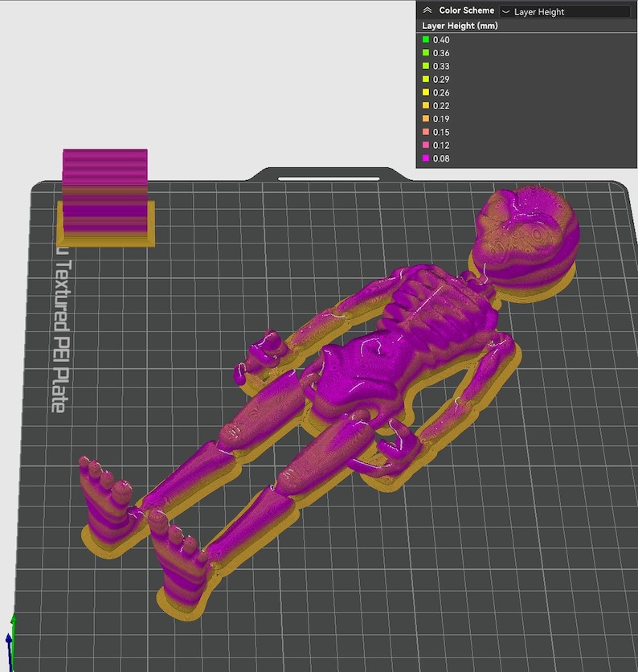Click the 'Textured PEI Plate' bed label
The height and width of the screenshot is (672, 638).
[x=60, y=330]
